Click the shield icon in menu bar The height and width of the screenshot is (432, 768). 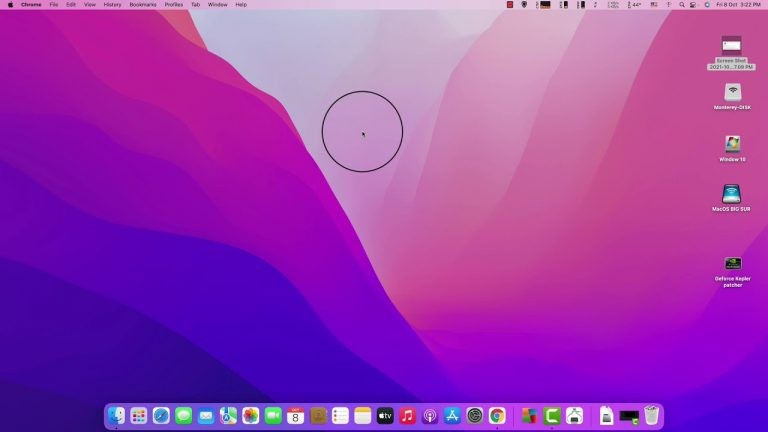(524, 4)
